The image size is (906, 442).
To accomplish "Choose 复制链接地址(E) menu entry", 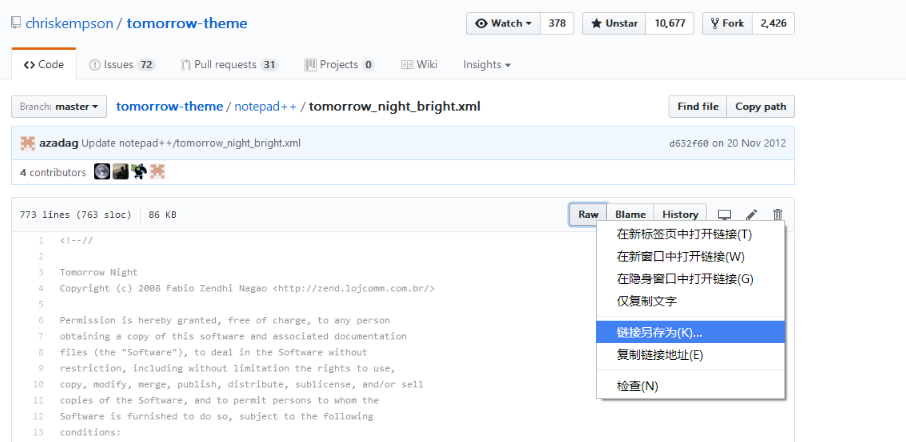I will click(x=690, y=355).
